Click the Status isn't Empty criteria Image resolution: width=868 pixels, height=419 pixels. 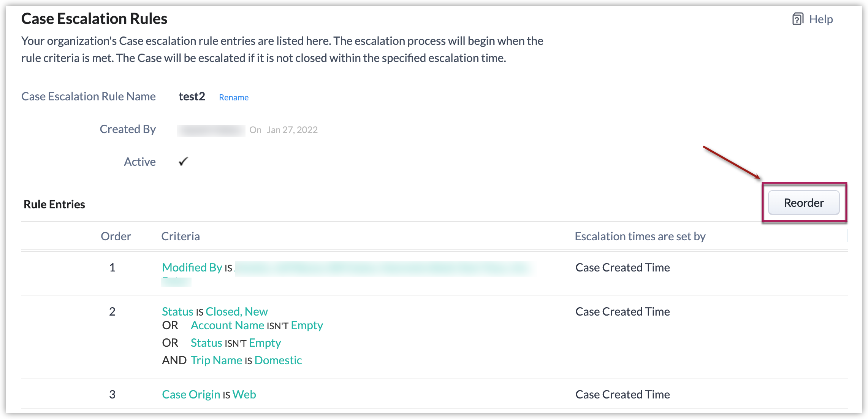(236, 343)
